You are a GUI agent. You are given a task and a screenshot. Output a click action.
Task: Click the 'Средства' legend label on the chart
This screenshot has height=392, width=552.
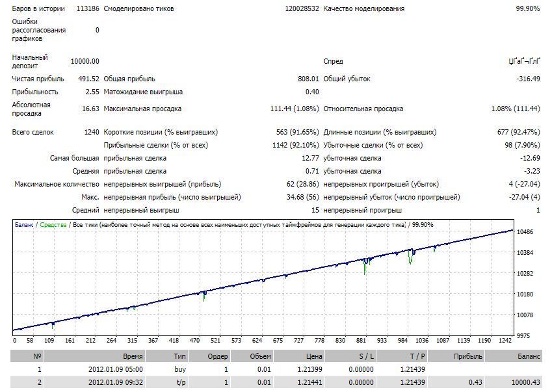pos(53,224)
